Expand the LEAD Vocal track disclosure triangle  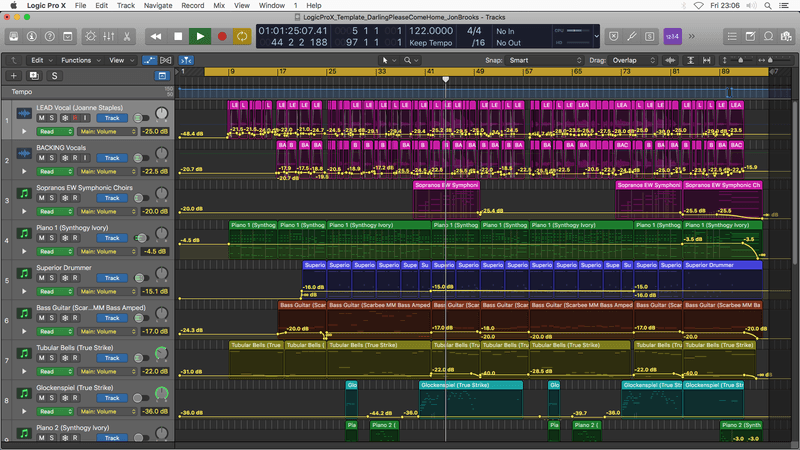[x=24, y=132]
